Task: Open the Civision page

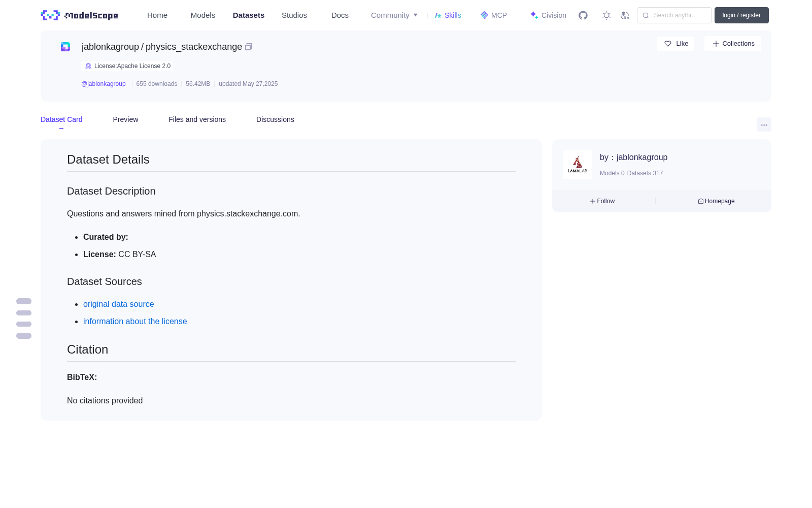Action: tap(548, 15)
